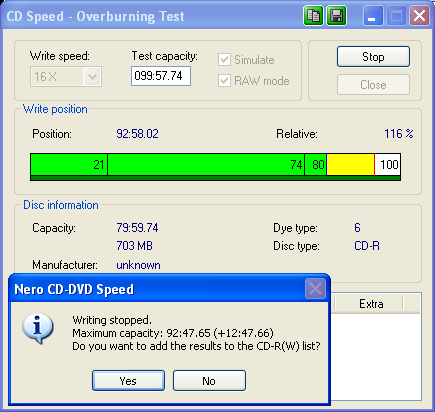The image size is (435, 412).
Task: Click the Relative value 116 %
Action: (x=399, y=134)
